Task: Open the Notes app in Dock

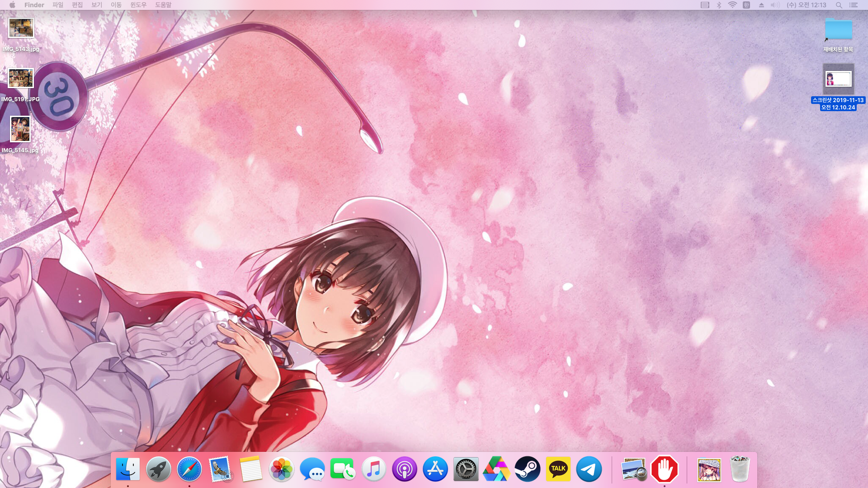Action: coord(251,469)
